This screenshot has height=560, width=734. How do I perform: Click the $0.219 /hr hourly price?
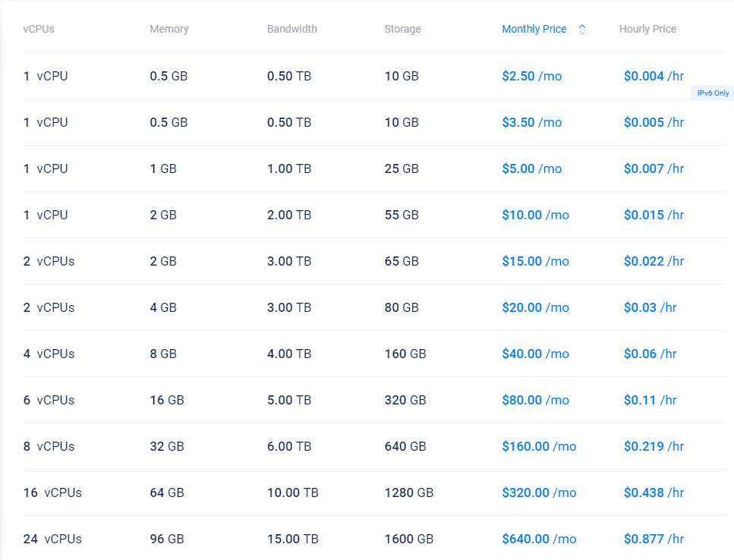pyautogui.click(x=654, y=446)
